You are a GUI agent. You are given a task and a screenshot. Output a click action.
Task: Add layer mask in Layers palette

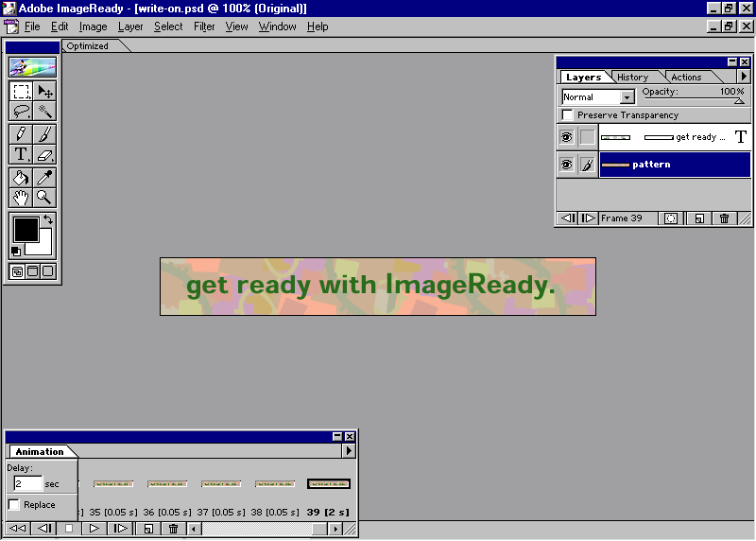pos(671,218)
